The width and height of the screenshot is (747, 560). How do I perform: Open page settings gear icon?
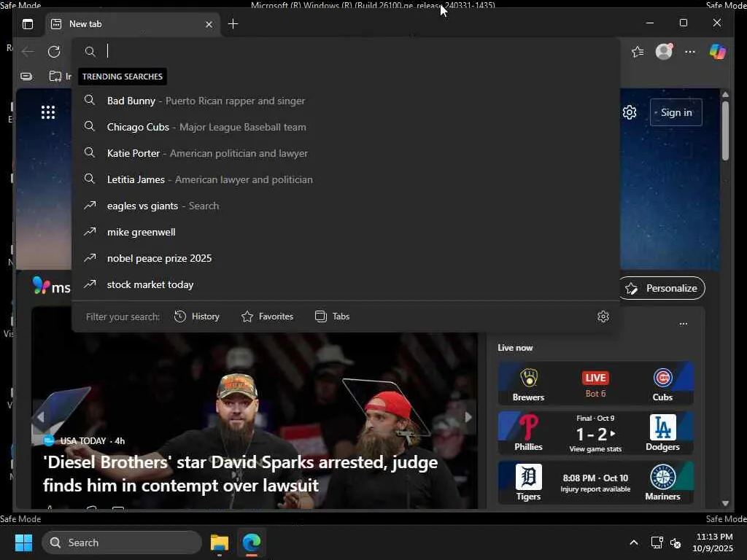[x=630, y=112]
